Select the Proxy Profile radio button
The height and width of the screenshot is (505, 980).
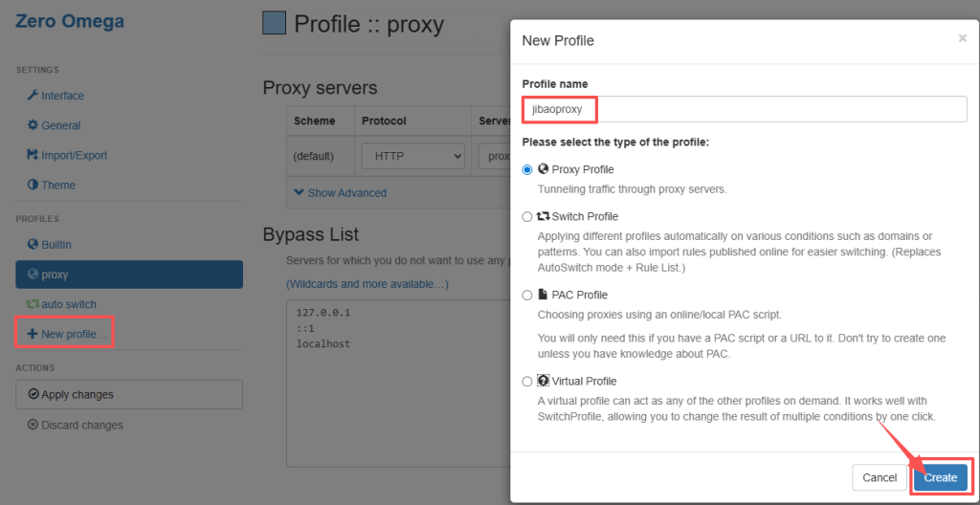(x=527, y=169)
